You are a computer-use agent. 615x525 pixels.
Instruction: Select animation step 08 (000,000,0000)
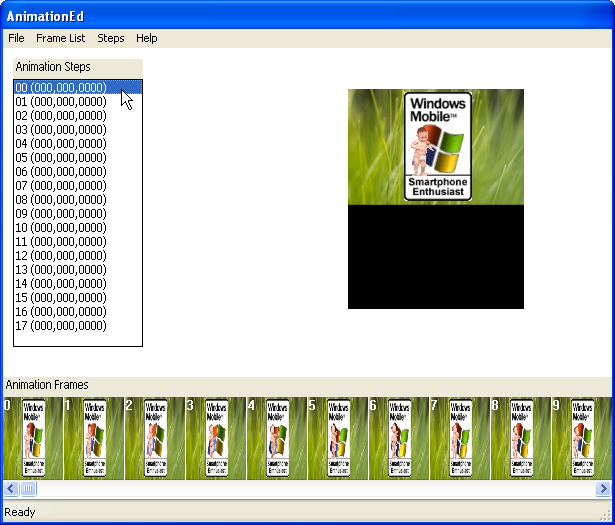point(78,199)
